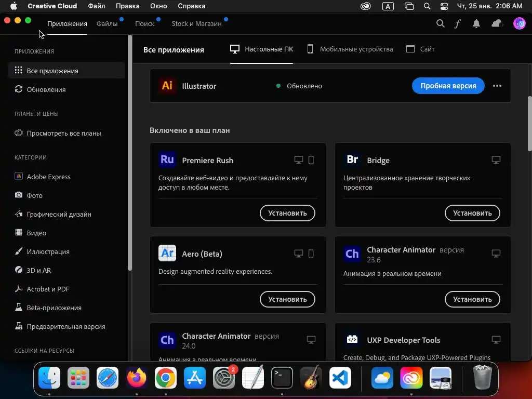This screenshot has height=399, width=532.
Task: Open Illustrator more options (three dots)
Action: (x=497, y=86)
